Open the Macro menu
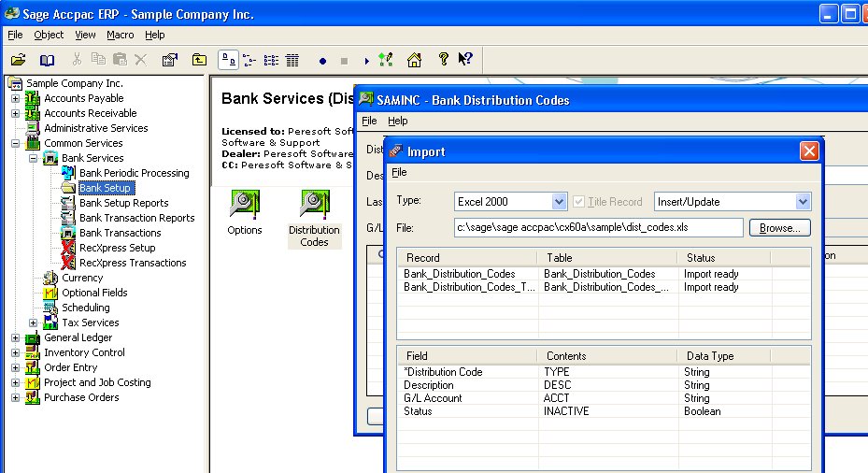868x473 pixels. (120, 35)
